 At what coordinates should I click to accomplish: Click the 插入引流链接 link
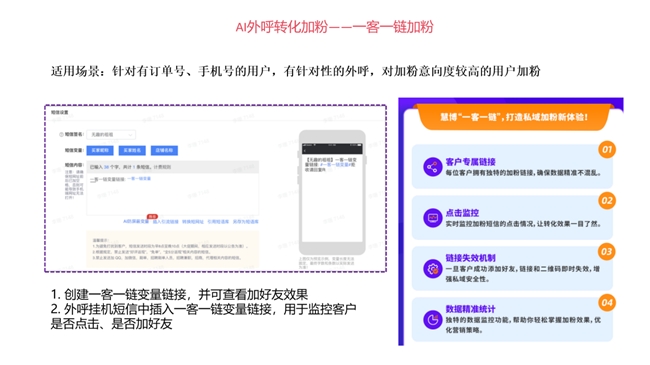(165, 221)
